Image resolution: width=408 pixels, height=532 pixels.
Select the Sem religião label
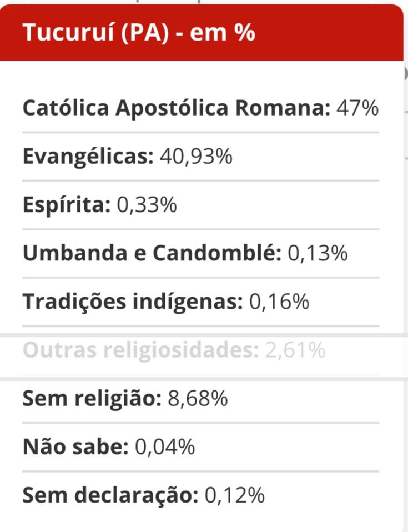(x=92, y=398)
